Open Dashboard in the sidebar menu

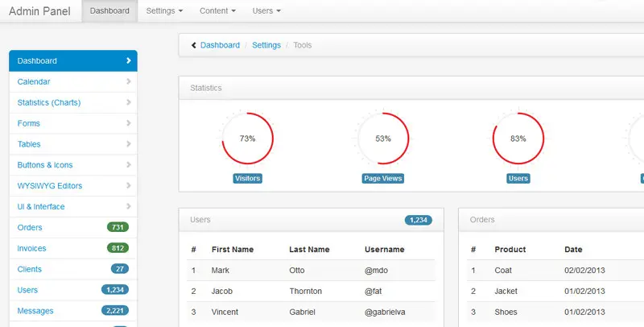(73, 60)
